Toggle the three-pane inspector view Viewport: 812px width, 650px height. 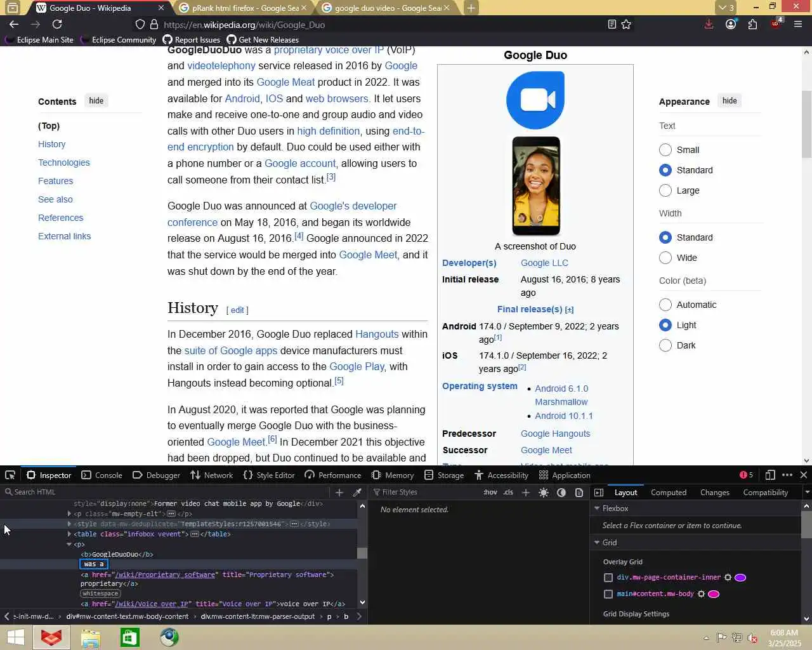point(598,492)
